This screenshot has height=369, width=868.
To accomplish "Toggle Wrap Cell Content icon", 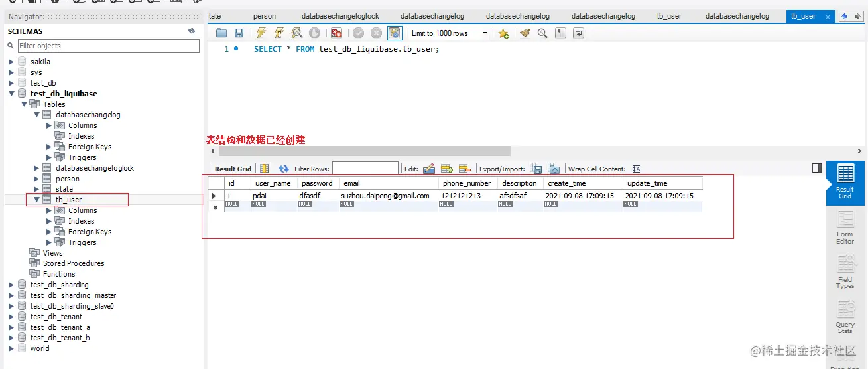I will point(636,169).
